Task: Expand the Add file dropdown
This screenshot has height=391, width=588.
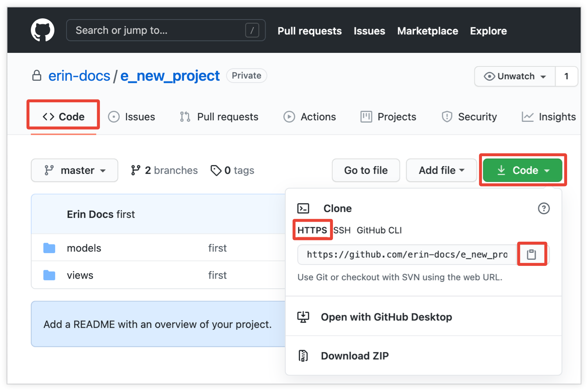Action: pyautogui.click(x=441, y=170)
